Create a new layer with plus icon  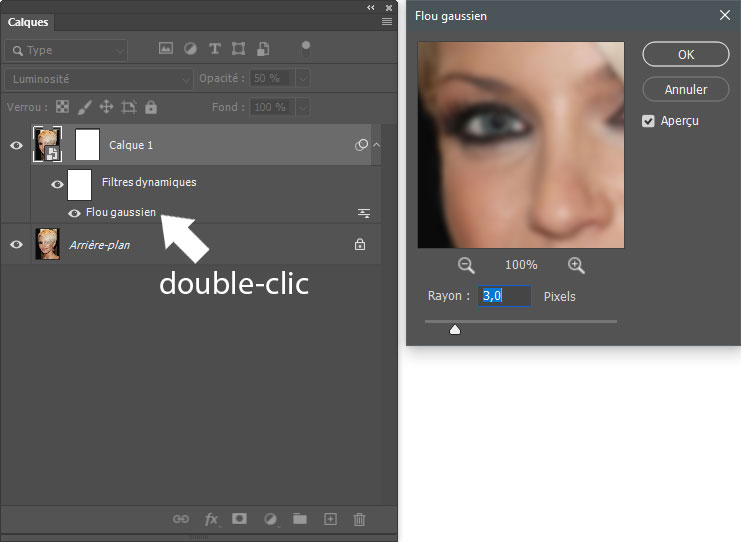[330, 519]
